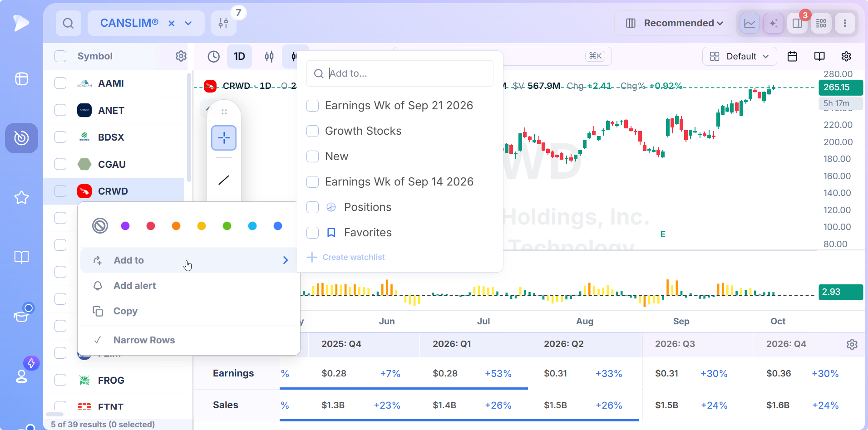Check the Positions watchlist box

pos(313,207)
